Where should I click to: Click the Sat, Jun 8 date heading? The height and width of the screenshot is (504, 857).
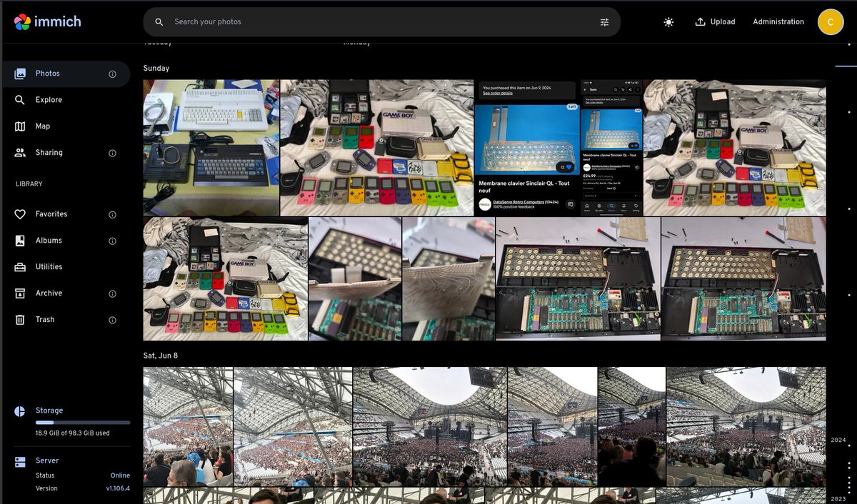(161, 356)
